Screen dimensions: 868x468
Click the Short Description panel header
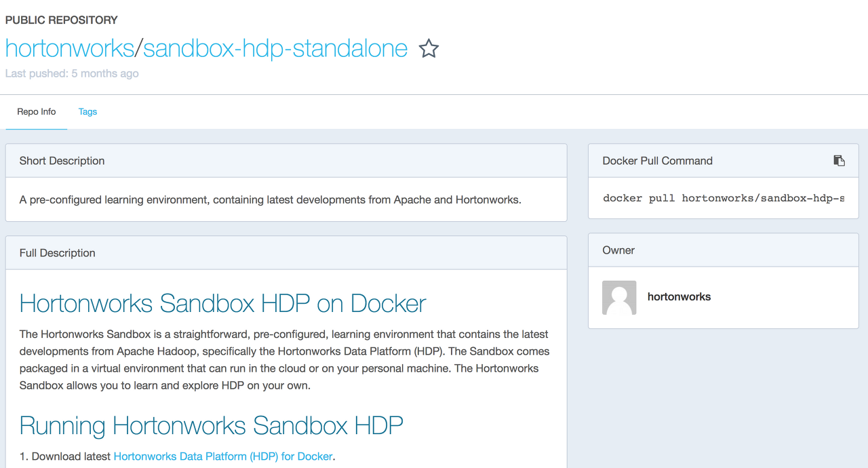pos(286,161)
